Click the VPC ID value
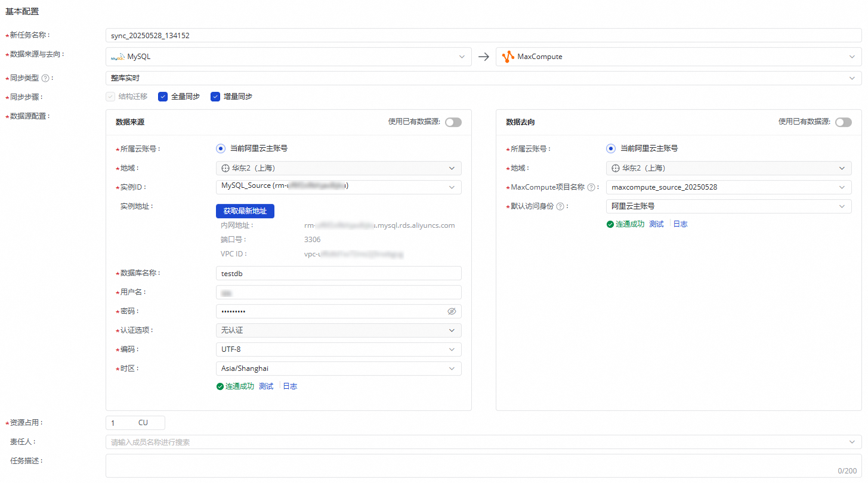Image resolution: width=868 pixels, height=483 pixels. coord(354,254)
